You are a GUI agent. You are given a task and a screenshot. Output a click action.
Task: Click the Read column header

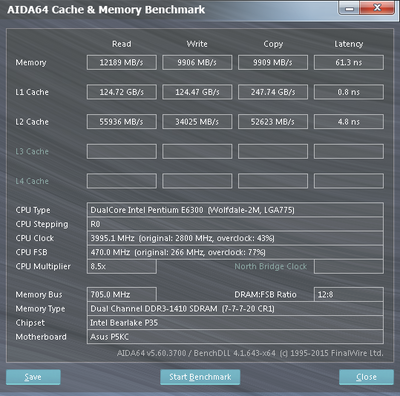click(x=122, y=44)
